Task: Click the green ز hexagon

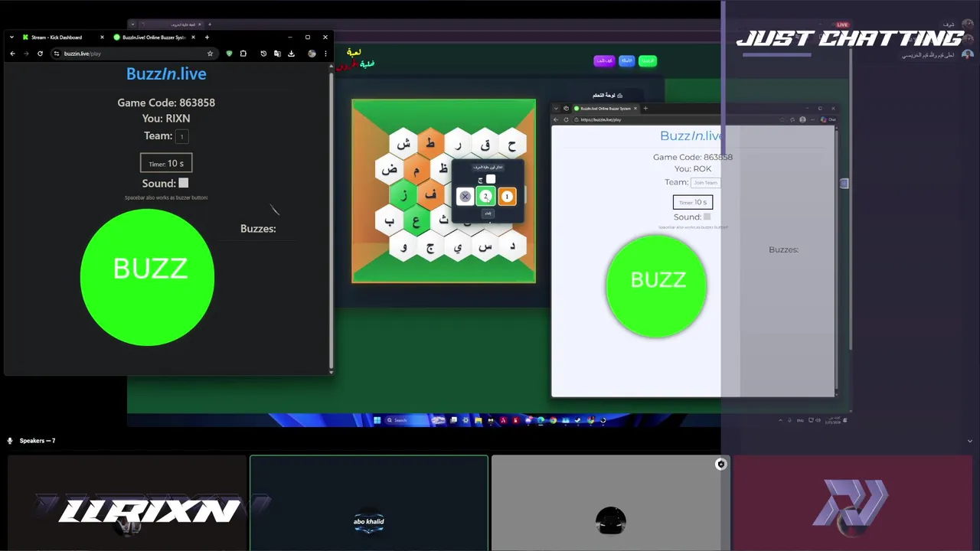Action: click(403, 195)
